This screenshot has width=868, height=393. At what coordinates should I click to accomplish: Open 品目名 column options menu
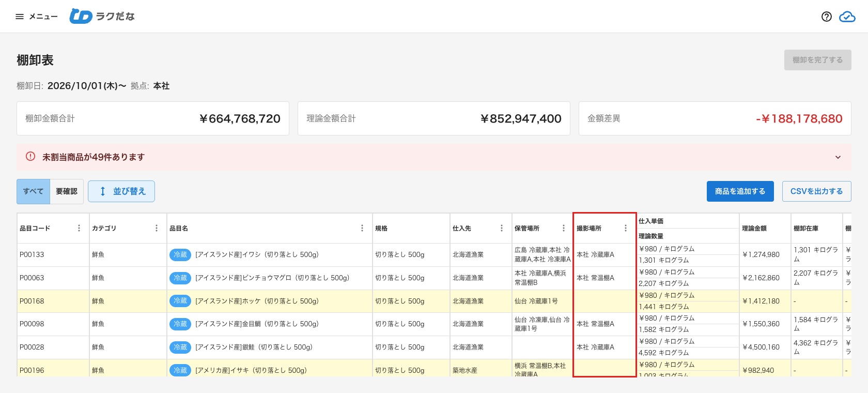tap(362, 228)
